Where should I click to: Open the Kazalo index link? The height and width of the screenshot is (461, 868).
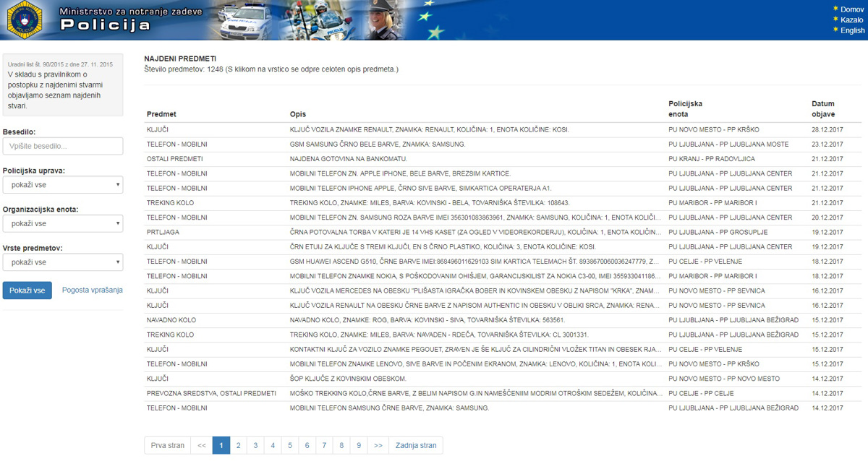click(x=851, y=20)
